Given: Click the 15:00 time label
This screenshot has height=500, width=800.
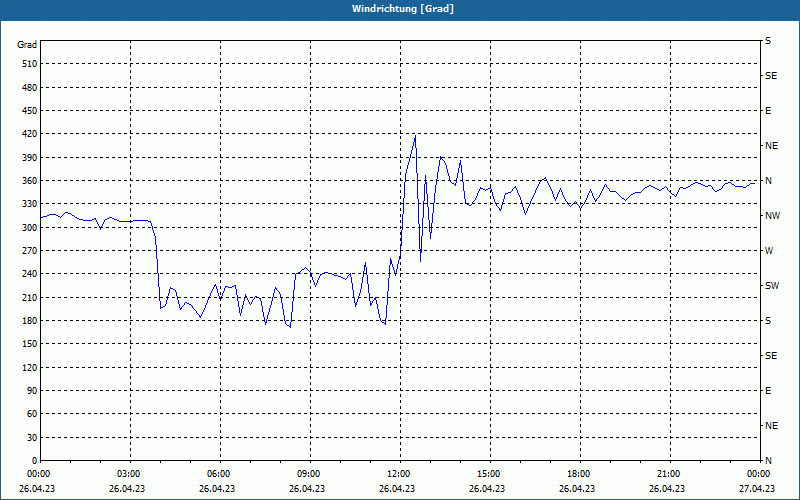Looking at the screenshot, I should 488,474.
